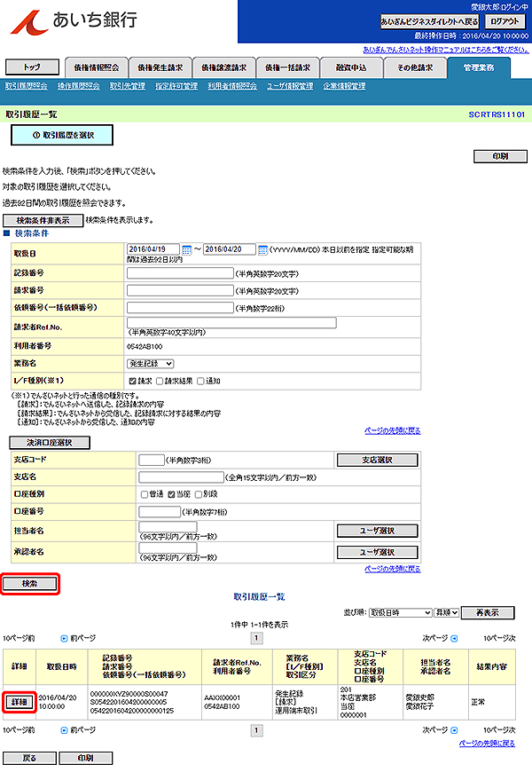Viewport: 532px width, 772px height.
Task: Click ページの先頭に戻る below 承認者名 row
Action: (x=392, y=569)
